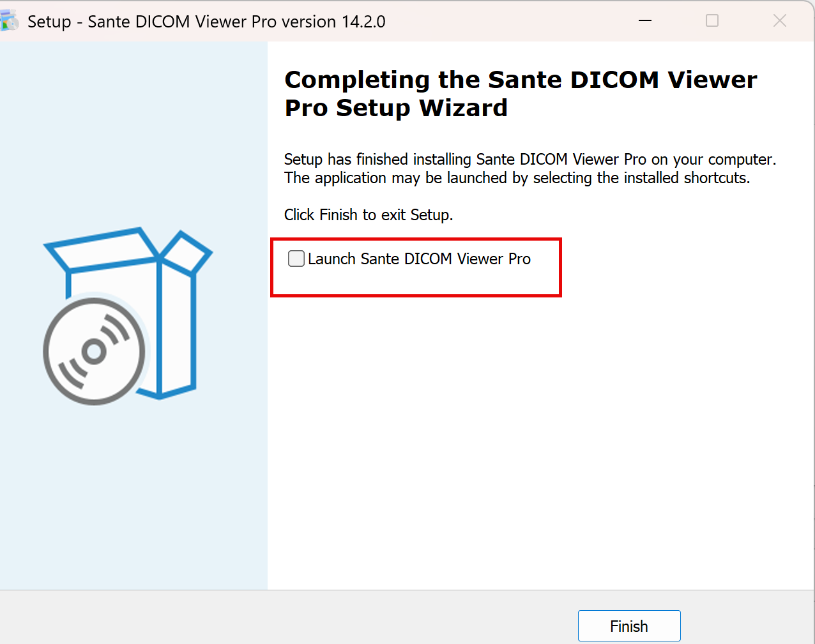Screen dimensions: 815x644
Task: Click the Finish button to exit Setup
Action: pos(629,626)
